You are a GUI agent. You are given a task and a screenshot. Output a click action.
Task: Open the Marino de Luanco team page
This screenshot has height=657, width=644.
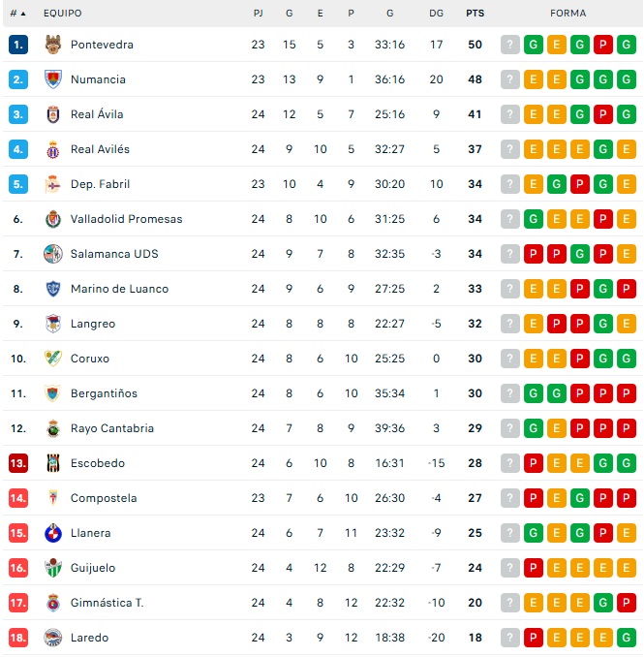click(x=119, y=289)
